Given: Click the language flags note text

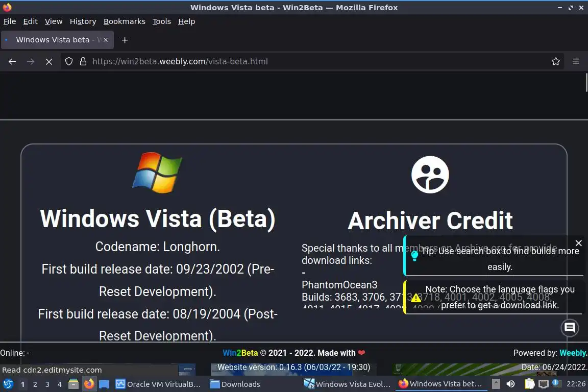Looking at the screenshot, I should tap(500, 297).
